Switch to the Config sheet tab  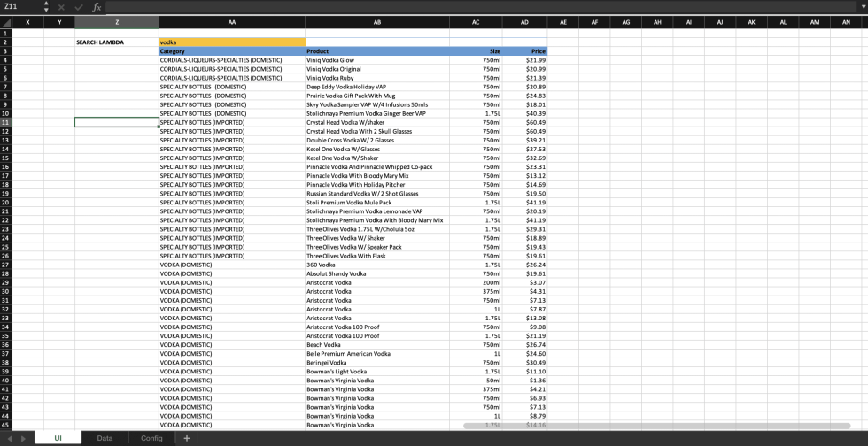click(151, 438)
